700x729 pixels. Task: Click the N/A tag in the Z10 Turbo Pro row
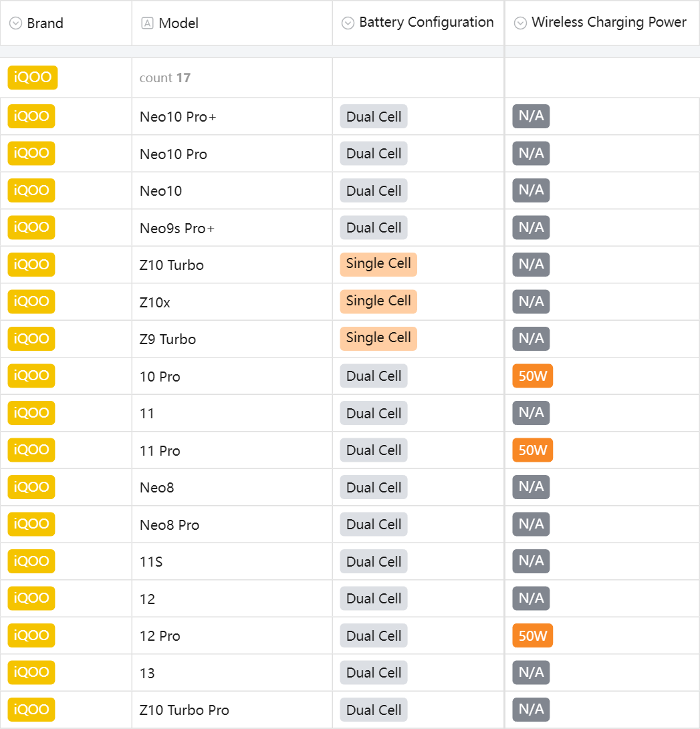tap(531, 710)
